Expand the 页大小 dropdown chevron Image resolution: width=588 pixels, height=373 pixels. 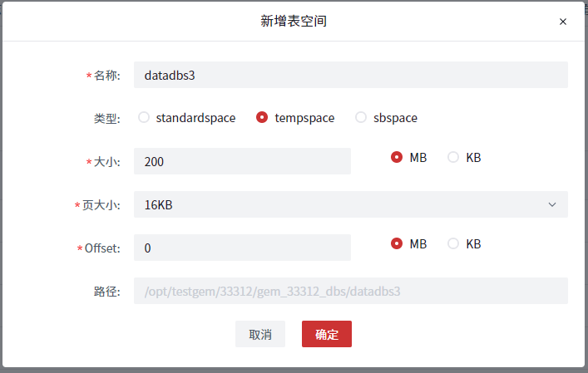click(552, 204)
